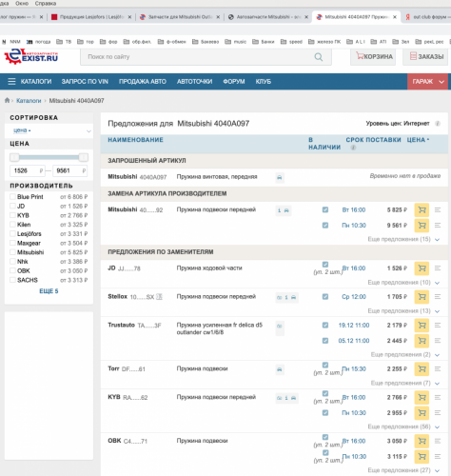Open the hamburger menu beside Каталоги
The image size is (451, 476).
click(x=11, y=82)
